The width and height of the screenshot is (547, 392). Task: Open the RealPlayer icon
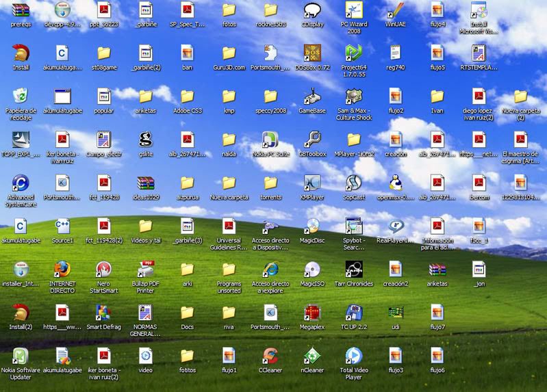pos(395,226)
